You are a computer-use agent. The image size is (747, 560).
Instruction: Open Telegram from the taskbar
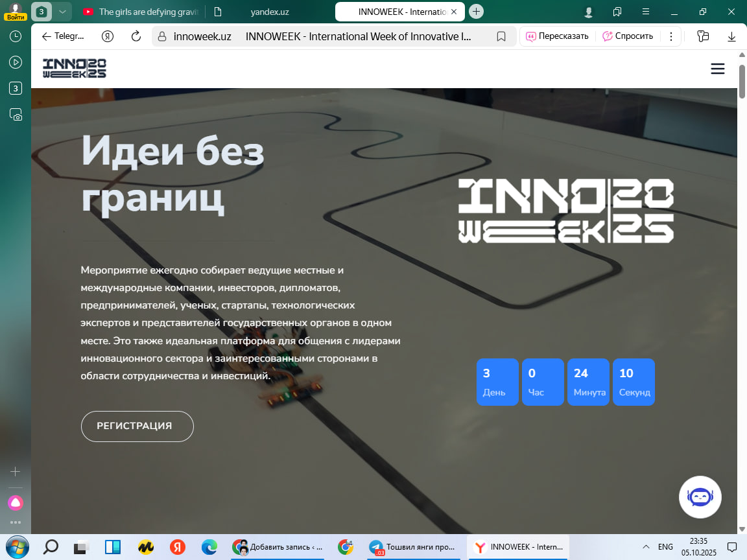[x=413, y=547]
